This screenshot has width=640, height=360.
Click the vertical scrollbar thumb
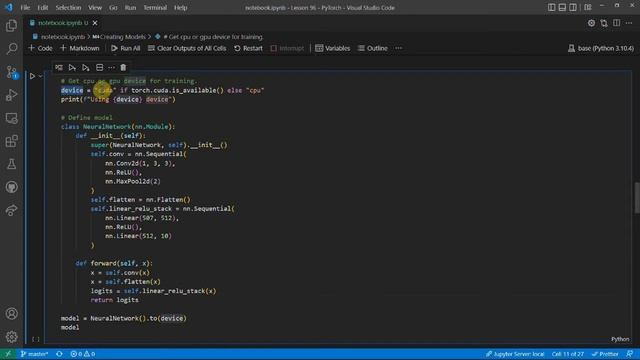click(x=637, y=198)
